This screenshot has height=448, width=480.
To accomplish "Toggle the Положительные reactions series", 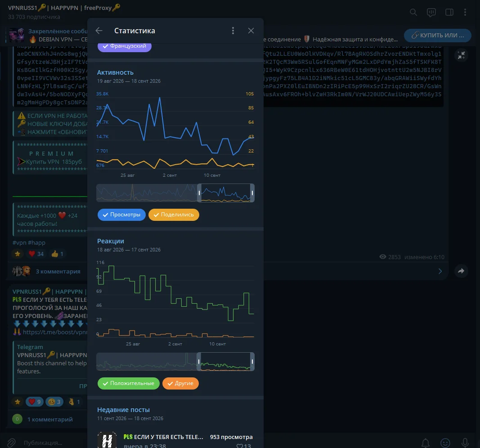I will click(129, 383).
